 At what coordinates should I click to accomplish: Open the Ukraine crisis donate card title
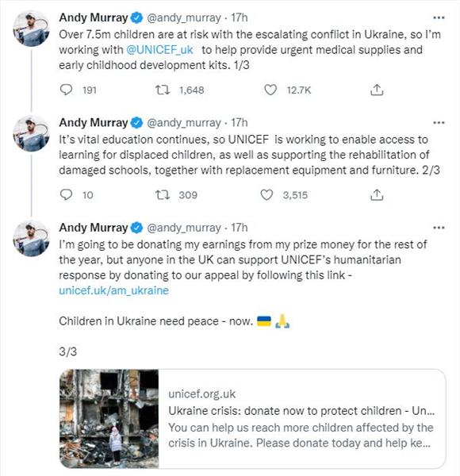click(x=301, y=411)
